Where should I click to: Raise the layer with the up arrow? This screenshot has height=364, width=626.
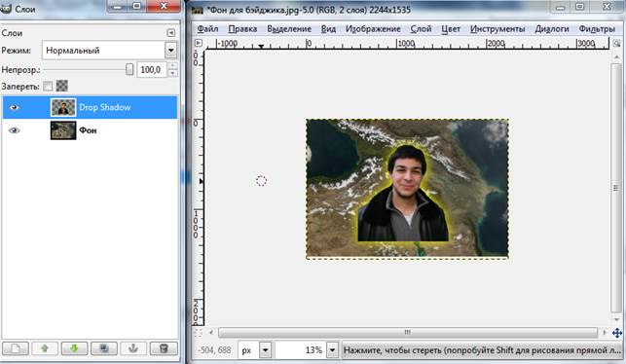pyautogui.click(x=45, y=348)
